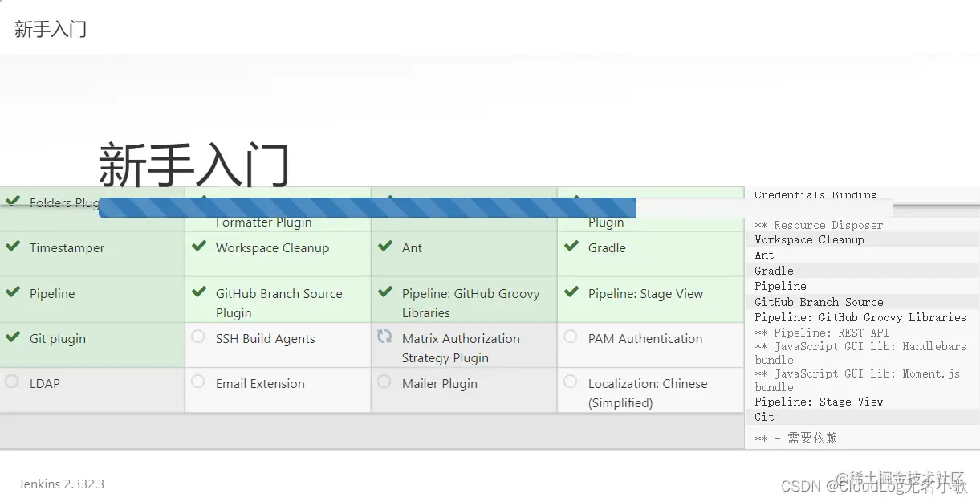The height and width of the screenshot is (502, 980).
Task: Click the Jenkins 2.332.3 version text
Action: pyautogui.click(x=62, y=484)
